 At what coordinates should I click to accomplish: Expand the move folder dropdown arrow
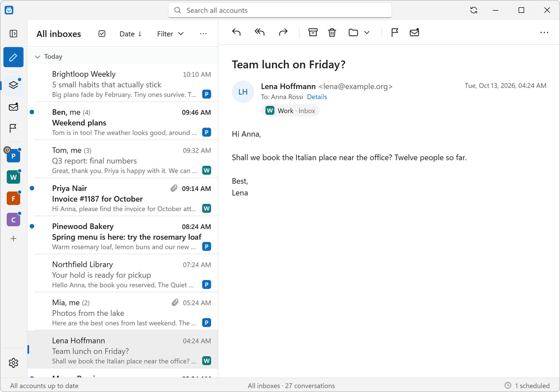367,32
